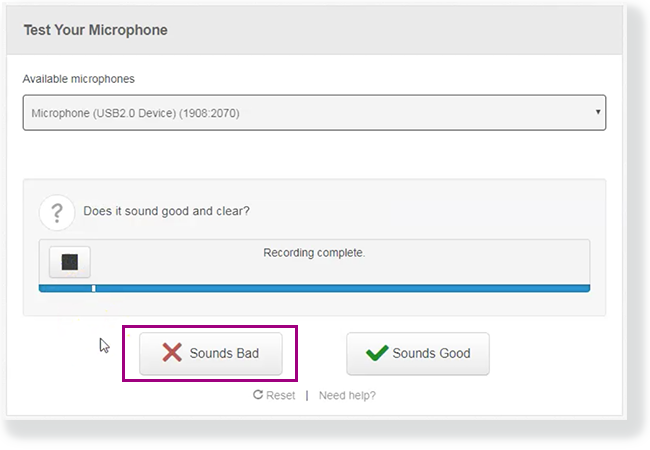Click the Test Your Microphone heading
This screenshot has width=650, height=450.
coord(95,30)
